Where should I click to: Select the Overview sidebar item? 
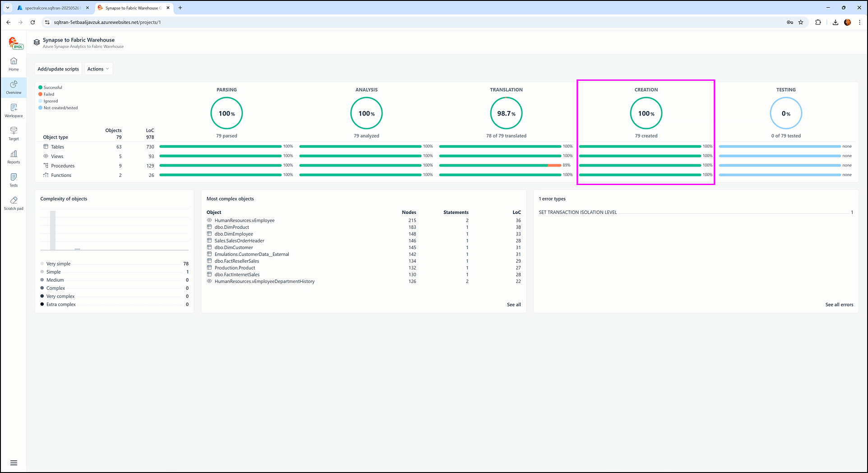pos(14,88)
